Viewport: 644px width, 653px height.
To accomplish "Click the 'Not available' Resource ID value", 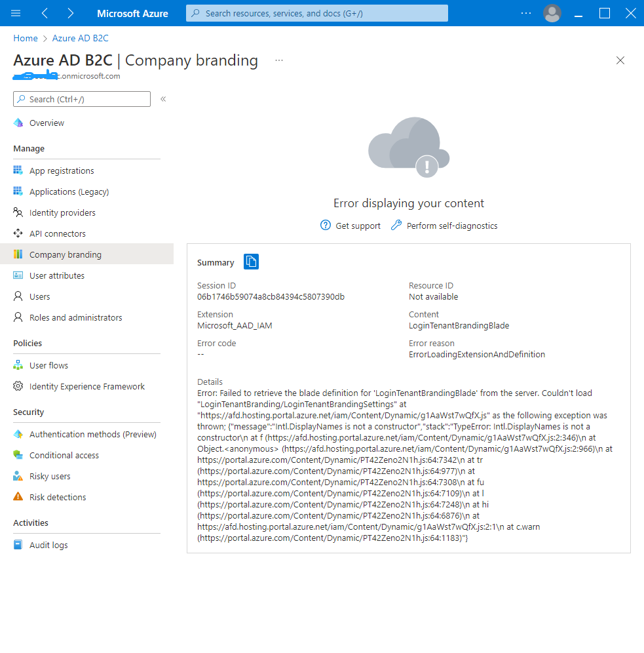I will (433, 296).
